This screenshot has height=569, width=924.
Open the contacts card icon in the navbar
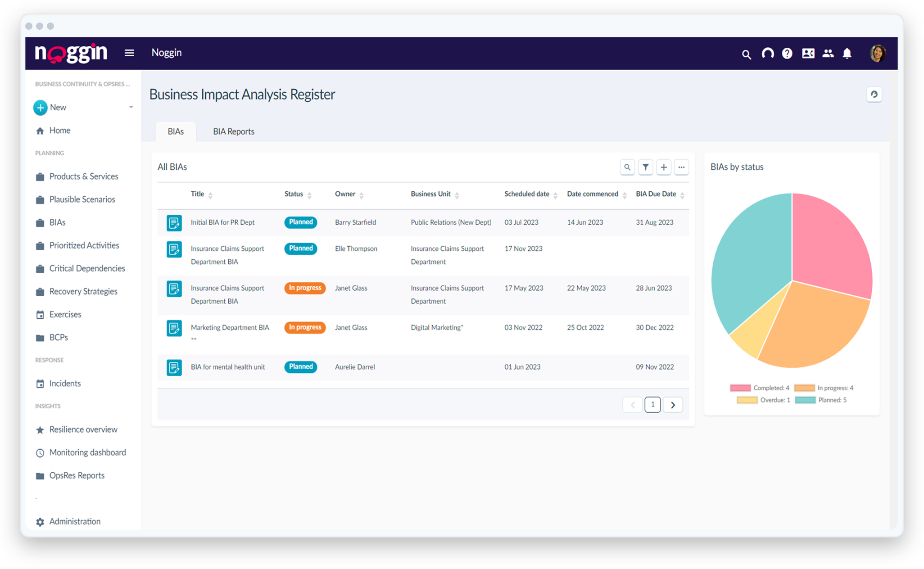pyautogui.click(x=808, y=53)
